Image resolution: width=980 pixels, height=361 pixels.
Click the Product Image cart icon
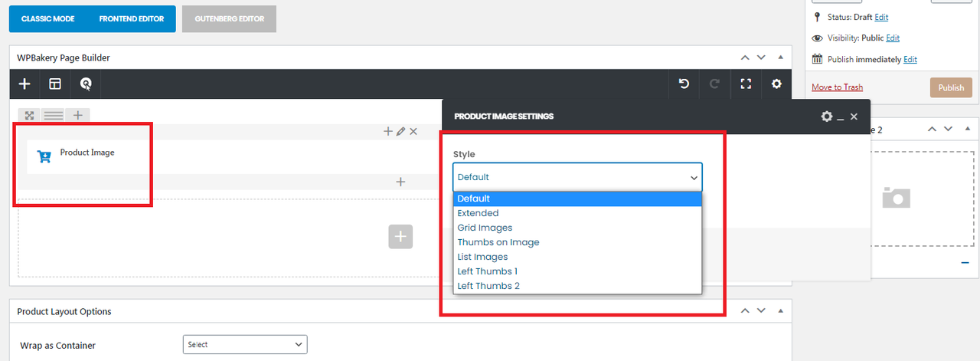pyautogui.click(x=44, y=156)
